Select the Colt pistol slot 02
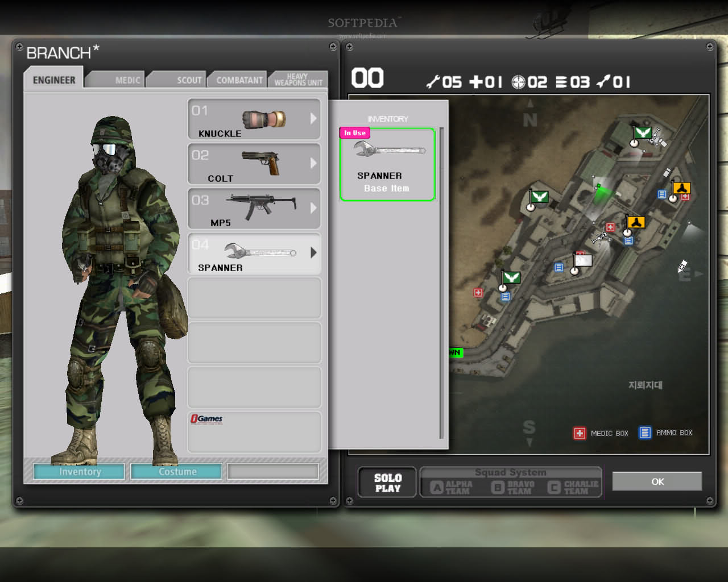The height and width of the screenshot is (582, 728). 254,164
